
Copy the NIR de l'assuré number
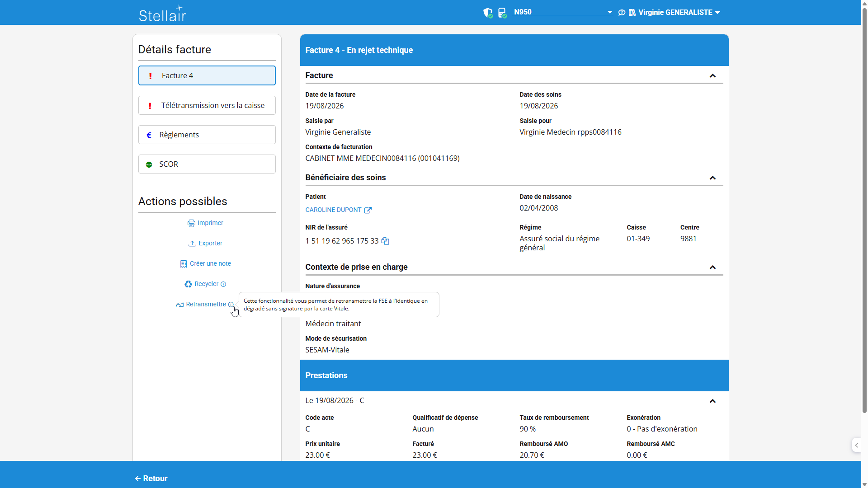pos(385,241)
